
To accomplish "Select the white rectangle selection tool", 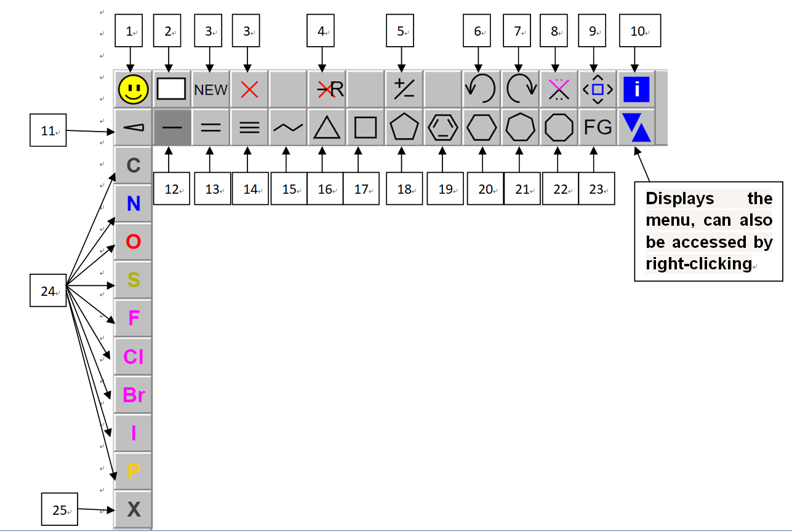I will click(172, 90).
